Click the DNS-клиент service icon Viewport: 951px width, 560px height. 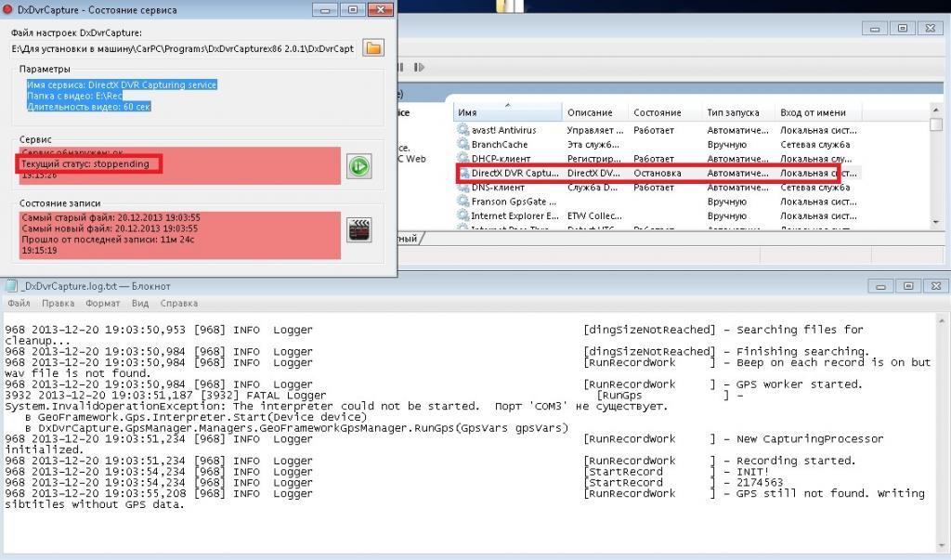tap(463, 188)
